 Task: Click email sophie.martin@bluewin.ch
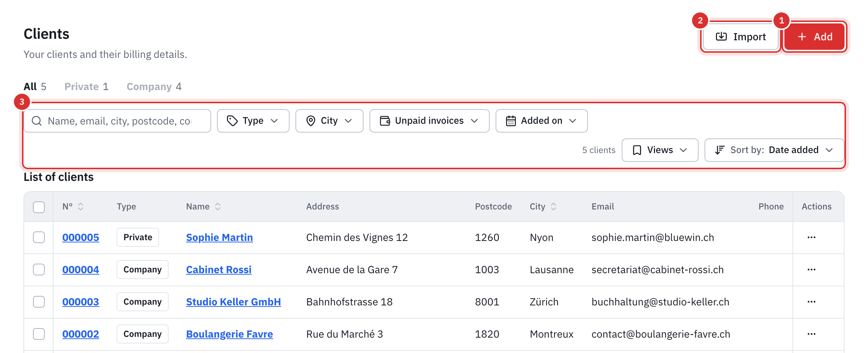(653, 238)
